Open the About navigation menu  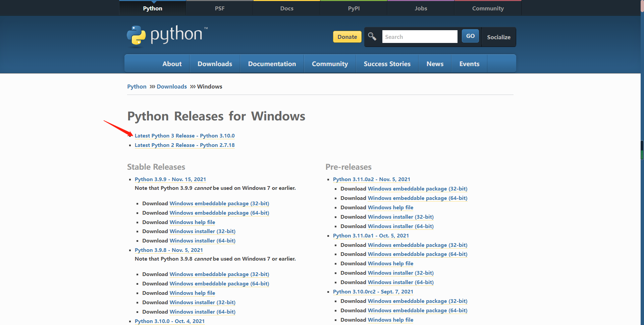[x=172, y=64]
